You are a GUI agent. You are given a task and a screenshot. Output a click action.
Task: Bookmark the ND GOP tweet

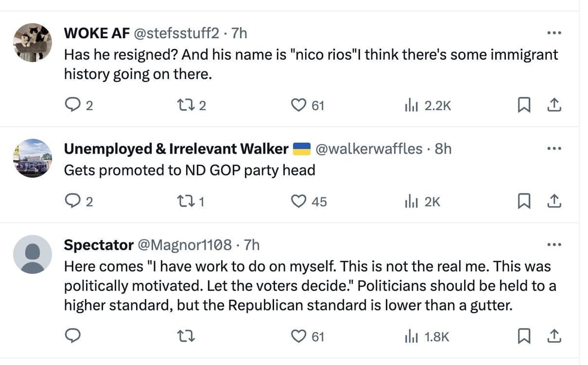(524, 201)
